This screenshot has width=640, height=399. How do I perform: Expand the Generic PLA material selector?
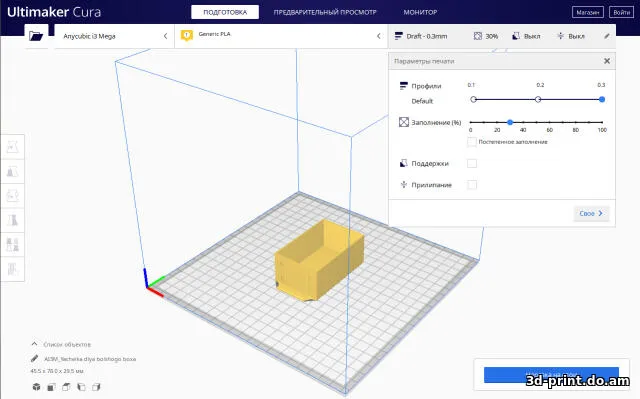281,36
